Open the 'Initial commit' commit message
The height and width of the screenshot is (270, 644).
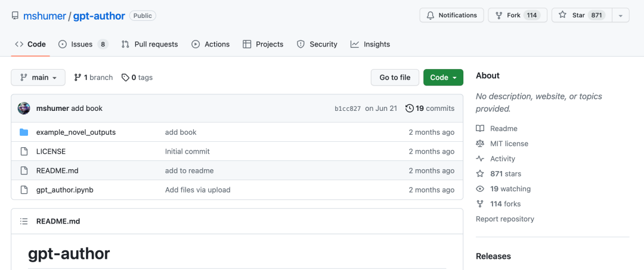187,151
